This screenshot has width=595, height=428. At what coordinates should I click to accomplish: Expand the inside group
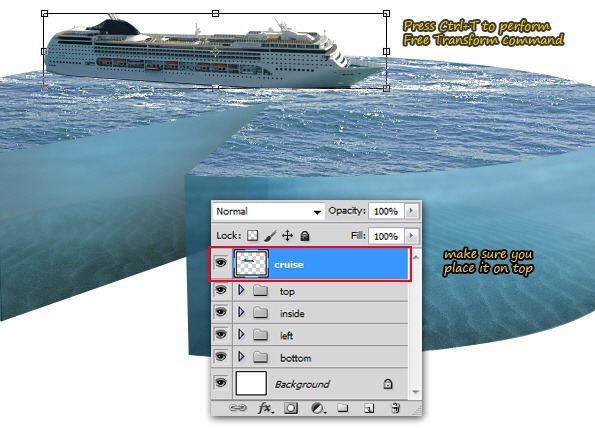pyautogui.click(x=241, y=312)
